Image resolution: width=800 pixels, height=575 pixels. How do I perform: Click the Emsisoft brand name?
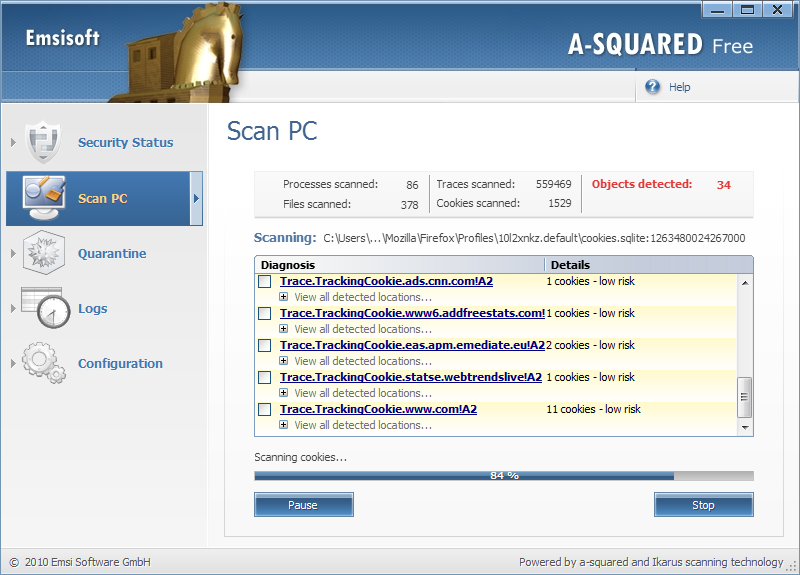click(x=63, y=38)
